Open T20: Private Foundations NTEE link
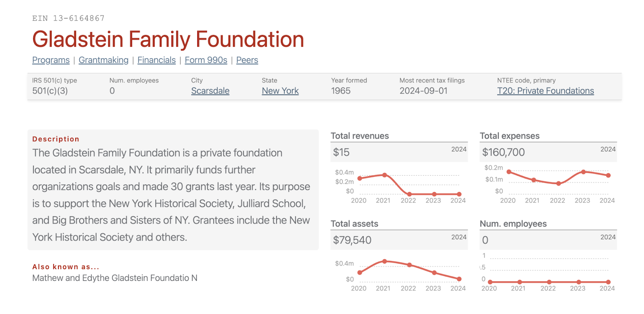Viewport: 644px width, 314px height. (x=545, y=91)
